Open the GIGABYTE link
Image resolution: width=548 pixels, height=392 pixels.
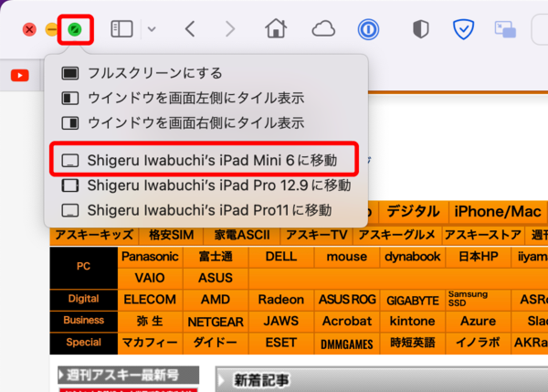pos(413,301)
